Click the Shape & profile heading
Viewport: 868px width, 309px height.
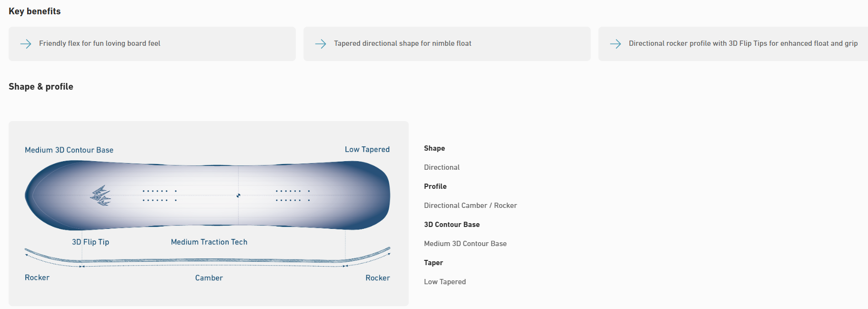(x=41, y=87)
